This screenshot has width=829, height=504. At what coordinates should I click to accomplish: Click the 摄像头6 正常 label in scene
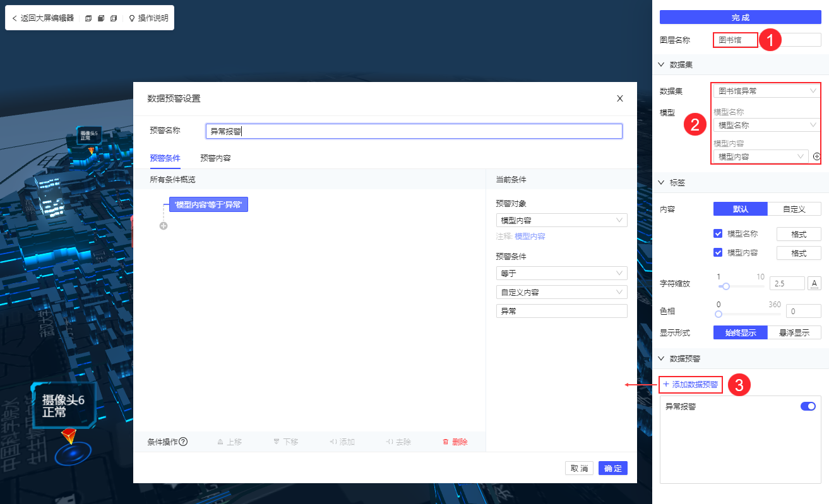point(63,406)
